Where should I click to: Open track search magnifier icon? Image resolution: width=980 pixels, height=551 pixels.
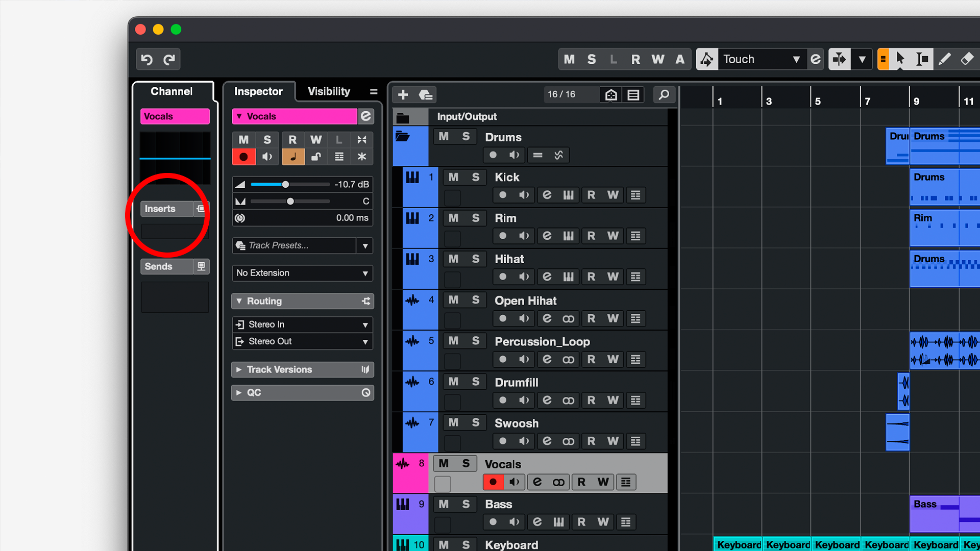[x=664, y=95]
